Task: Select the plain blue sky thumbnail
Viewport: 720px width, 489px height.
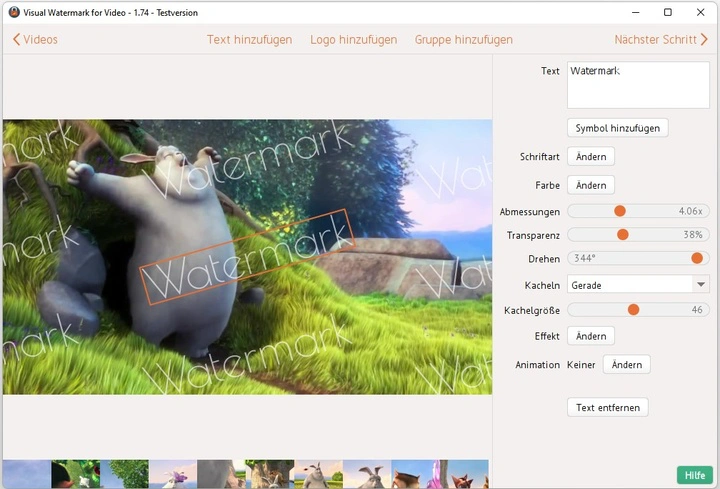Action: click(27, 474)
